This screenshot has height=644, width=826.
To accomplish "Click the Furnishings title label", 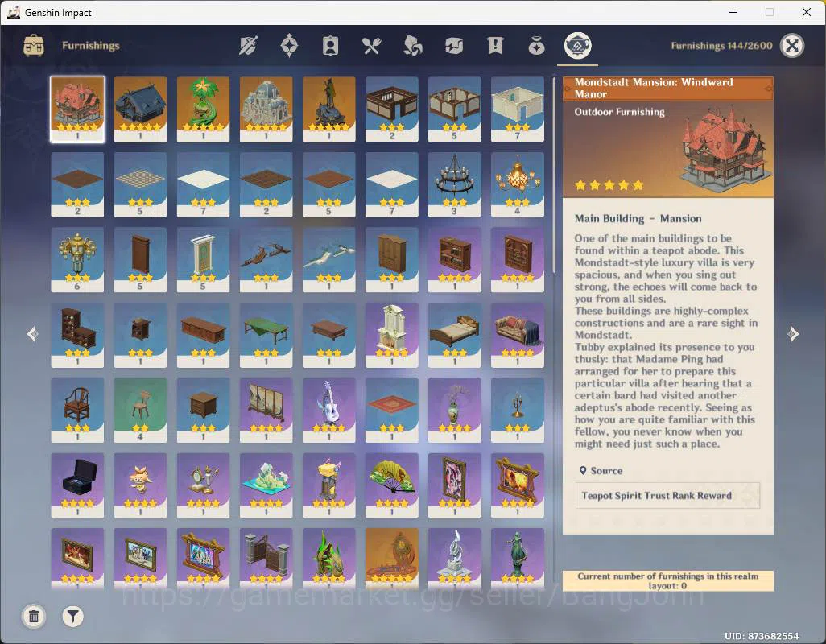I will pyautogui.click(x=91, y=46).
